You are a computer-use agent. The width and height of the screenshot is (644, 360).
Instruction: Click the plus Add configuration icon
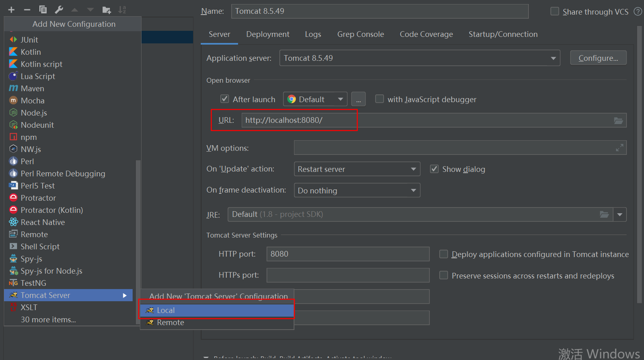[11, 10]
